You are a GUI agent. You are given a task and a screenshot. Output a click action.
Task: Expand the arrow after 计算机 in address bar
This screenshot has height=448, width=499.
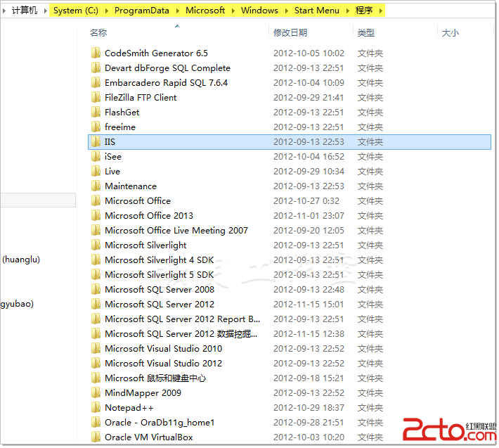[x=46, y=11]
